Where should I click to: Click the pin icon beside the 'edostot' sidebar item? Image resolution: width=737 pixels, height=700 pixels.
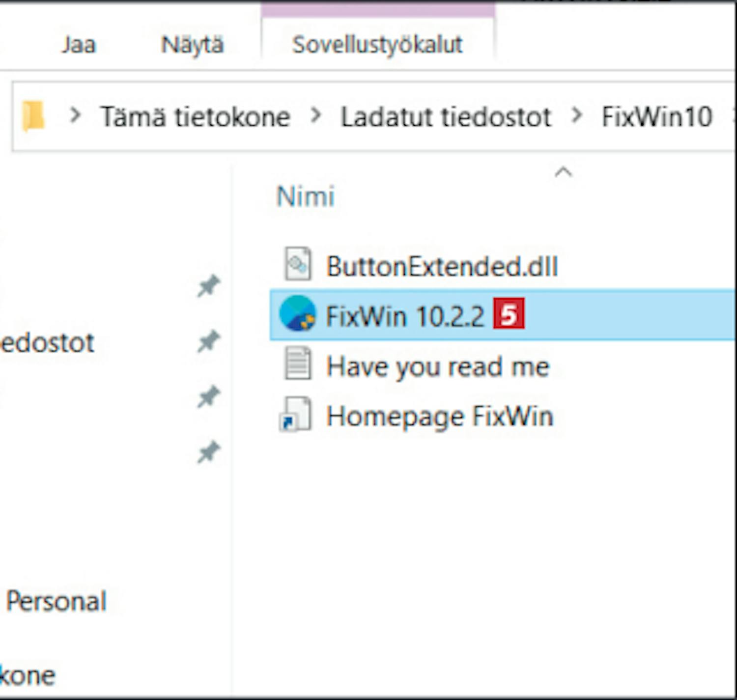point(208,341)
